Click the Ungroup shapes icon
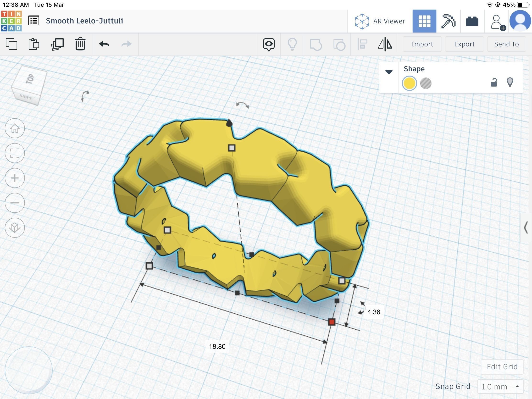Screen dimensions: 532x399 (339, 44)
